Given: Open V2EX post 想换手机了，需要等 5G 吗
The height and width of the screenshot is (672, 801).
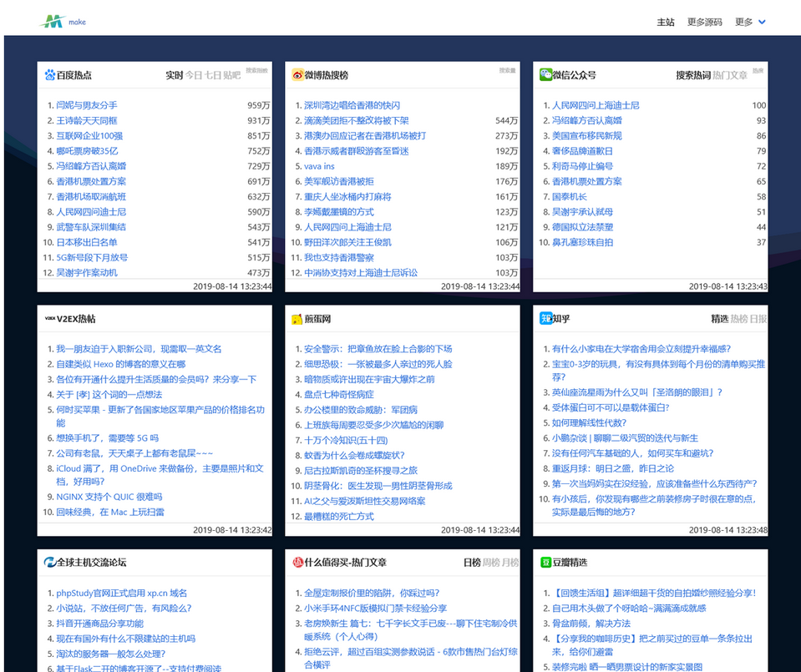Looking at the screenshot, I should (107, 437).
